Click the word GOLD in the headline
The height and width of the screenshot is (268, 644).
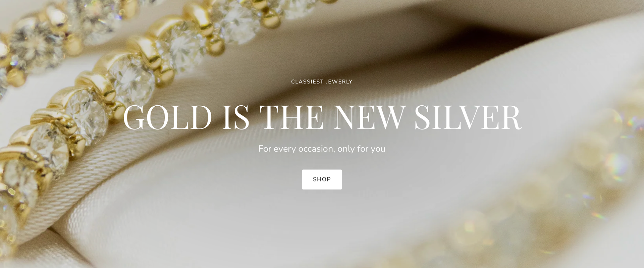167,117
